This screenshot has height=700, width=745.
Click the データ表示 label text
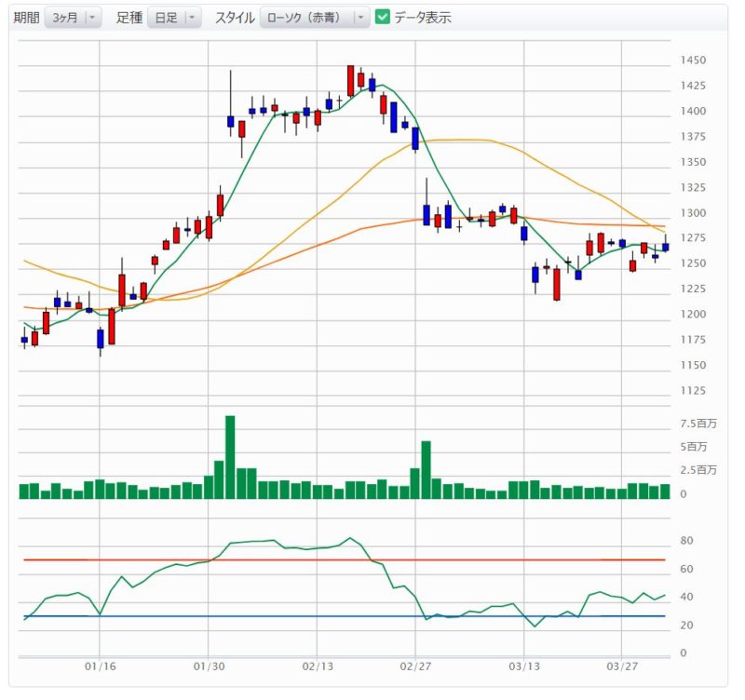click(x=422, y=17)
